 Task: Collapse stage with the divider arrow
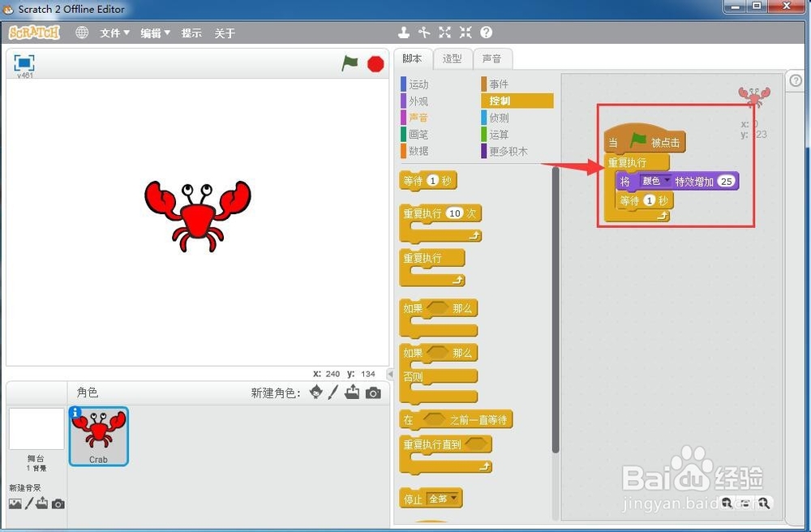tap(391, 374)
